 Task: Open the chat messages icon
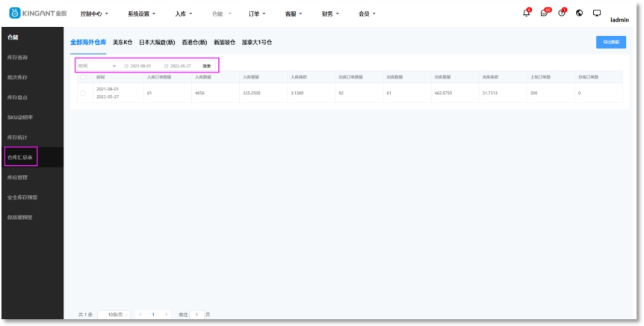(544, 13)
